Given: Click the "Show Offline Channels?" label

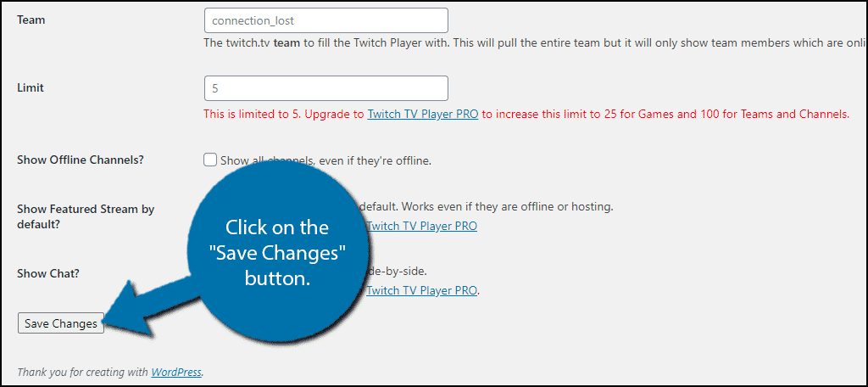Looking at the screenshot, I should tap(81, 160).
